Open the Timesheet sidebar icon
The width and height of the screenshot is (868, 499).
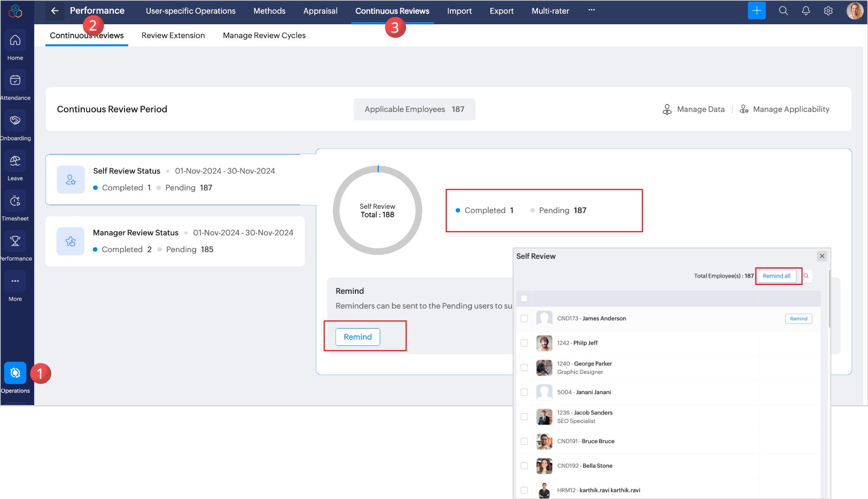(15, 201)
